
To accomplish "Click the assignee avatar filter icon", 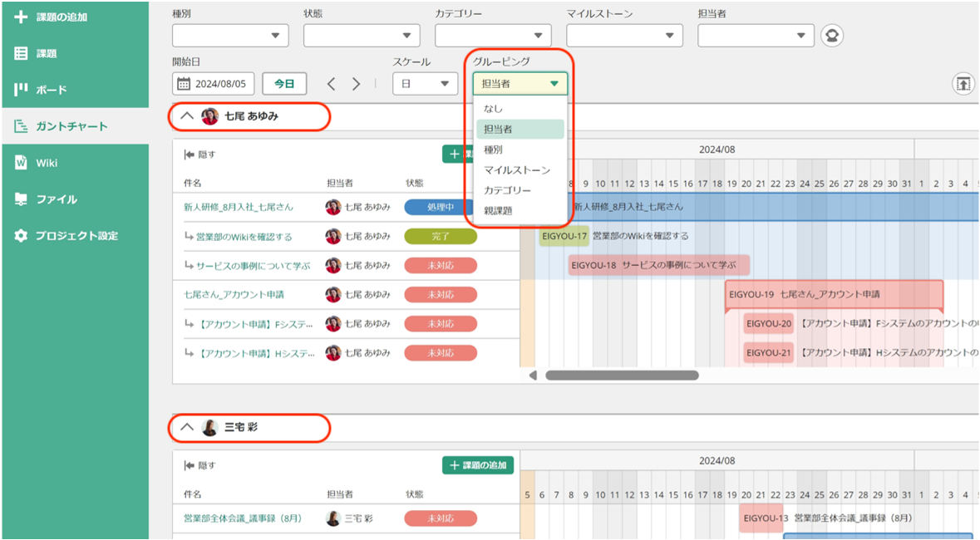I will pyautogui.click(x=832, y=36).
